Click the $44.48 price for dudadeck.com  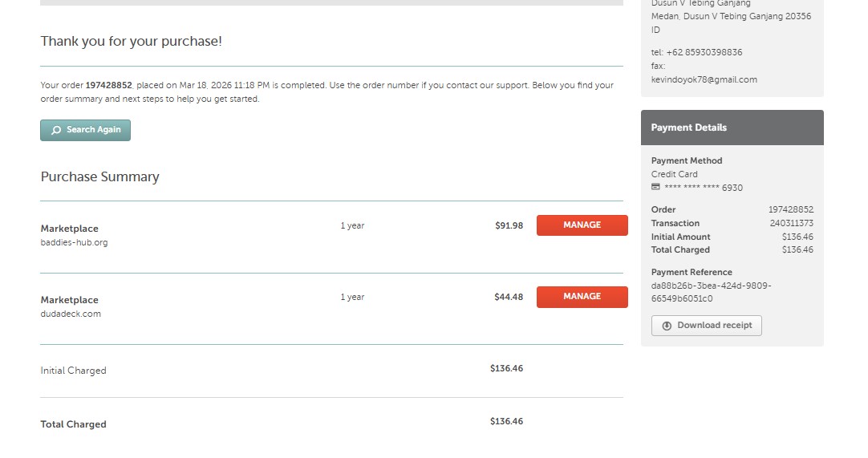click(x=509, y=297)
